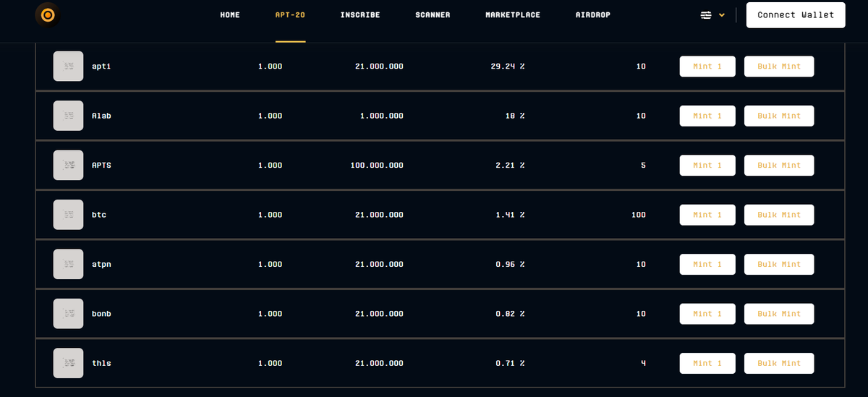Click the APTS holder count 5
This screenshot has height=397, width=868.
(644, 166)
